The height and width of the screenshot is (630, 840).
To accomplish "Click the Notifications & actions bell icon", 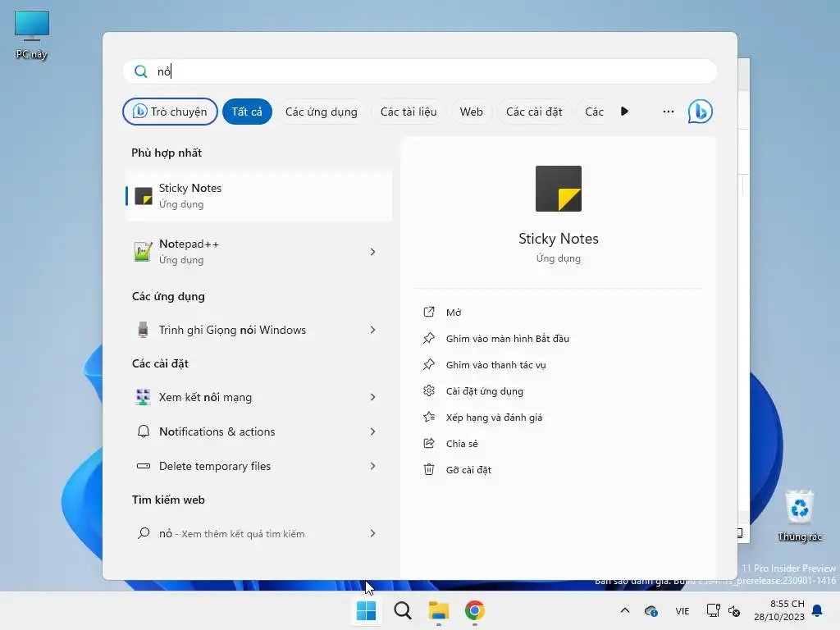I will pos(143,431).
